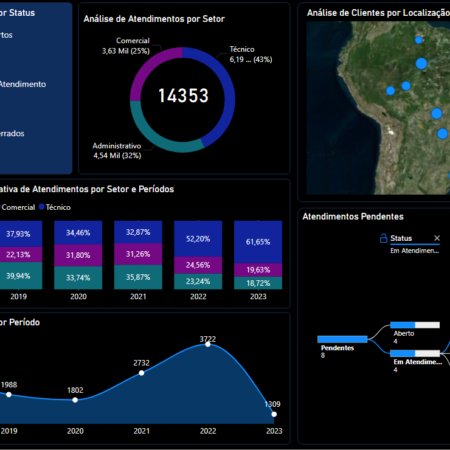Viewport: 450px width, 450px height.
Task: Click the Em Atendimen... value under Status
Action: click(x=415, y=251)
